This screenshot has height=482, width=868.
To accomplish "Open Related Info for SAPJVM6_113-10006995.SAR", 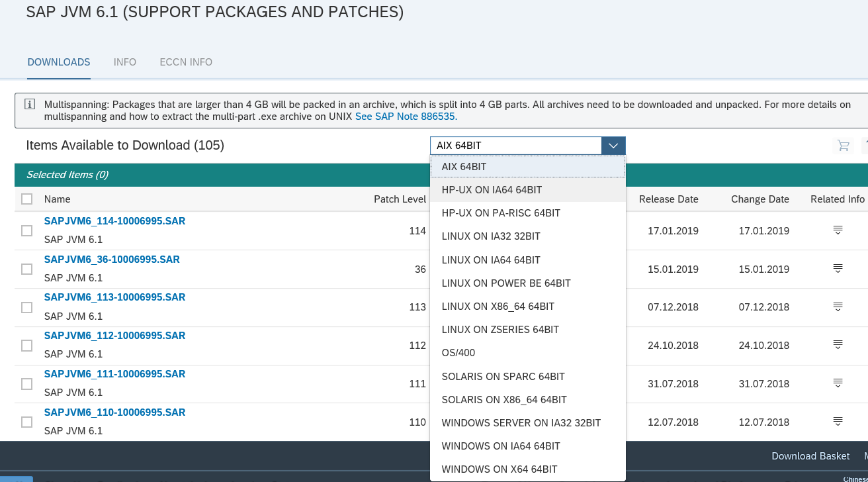I will click(838, 307).
